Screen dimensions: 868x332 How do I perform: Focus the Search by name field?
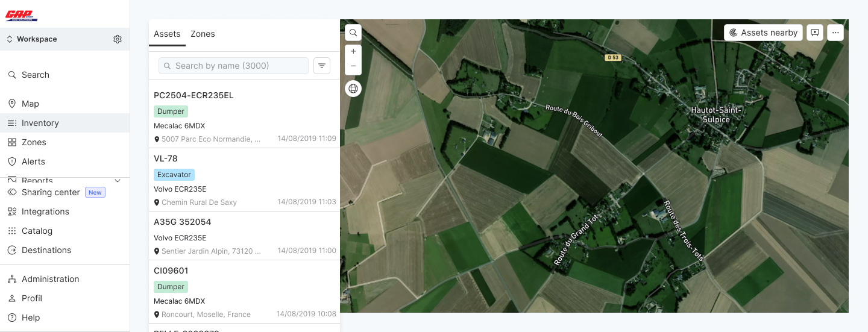[x=234, y=66]
